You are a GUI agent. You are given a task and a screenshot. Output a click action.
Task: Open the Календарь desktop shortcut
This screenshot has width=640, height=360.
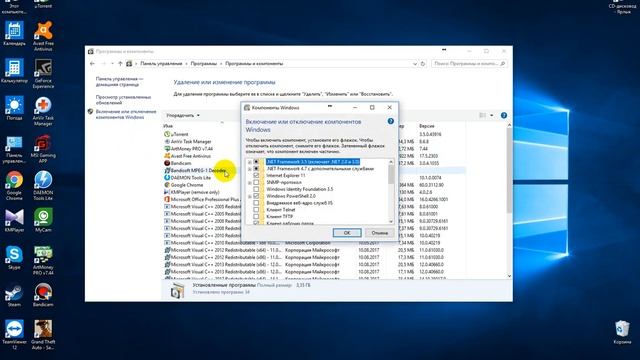pos(14,34)
